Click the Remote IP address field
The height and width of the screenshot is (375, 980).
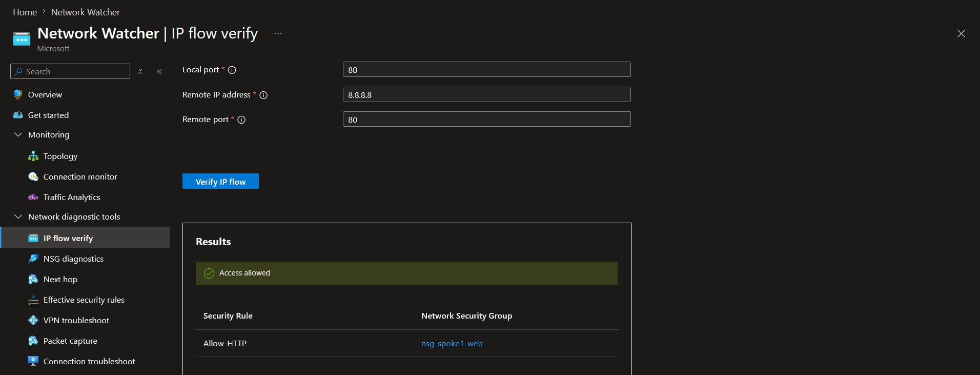click(486, 94)
